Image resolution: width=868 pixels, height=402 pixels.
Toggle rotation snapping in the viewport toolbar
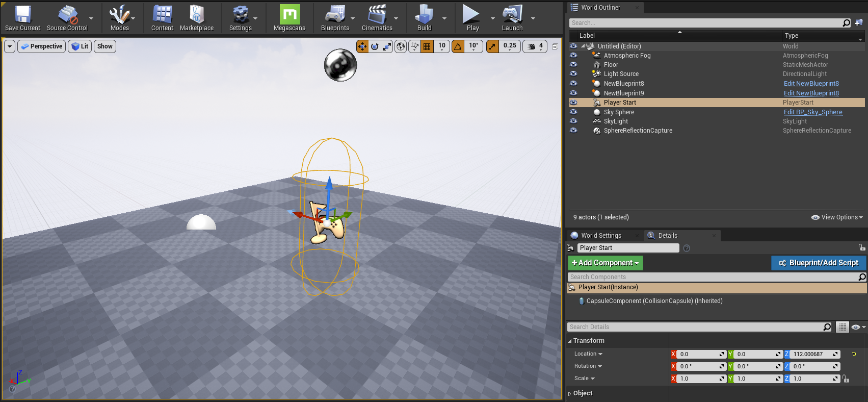tap(458, 46)
